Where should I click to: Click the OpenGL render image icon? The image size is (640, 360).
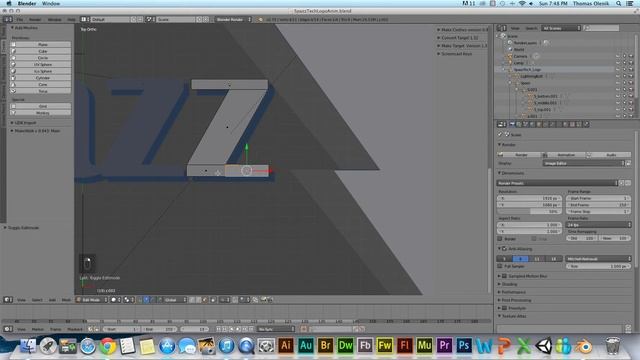[x=264, y=300]
